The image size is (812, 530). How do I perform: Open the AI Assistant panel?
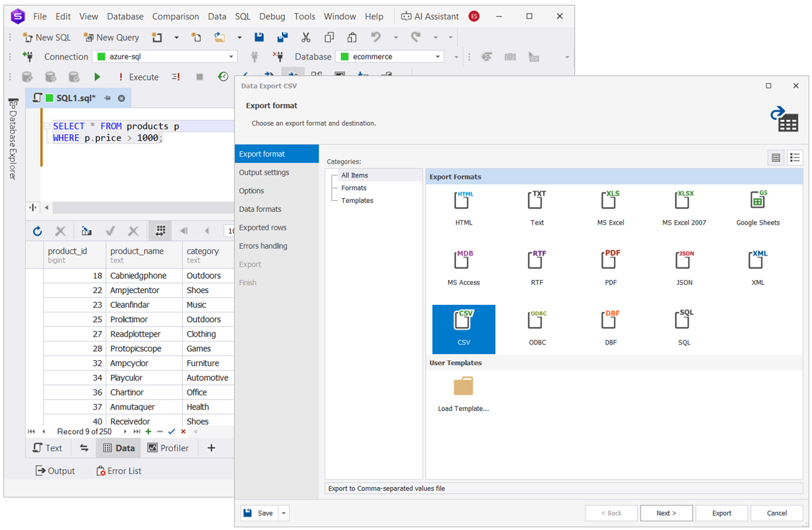click(x=430, y=17)
